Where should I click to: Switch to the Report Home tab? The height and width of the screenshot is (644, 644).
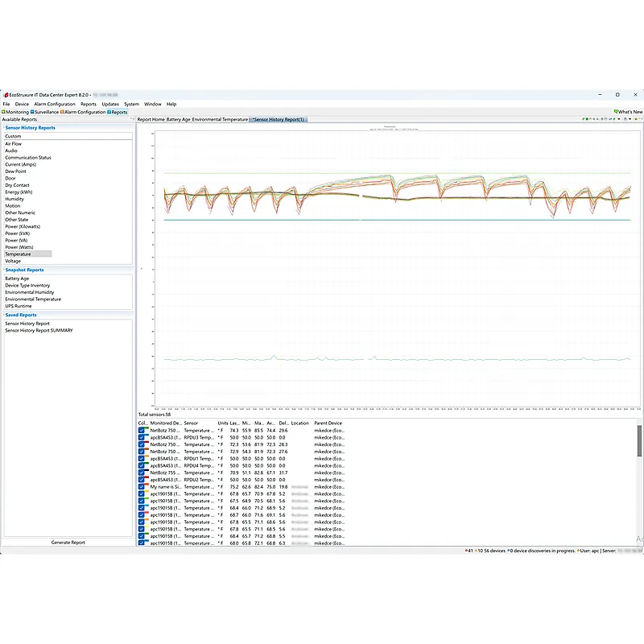(x=151, y=119)
